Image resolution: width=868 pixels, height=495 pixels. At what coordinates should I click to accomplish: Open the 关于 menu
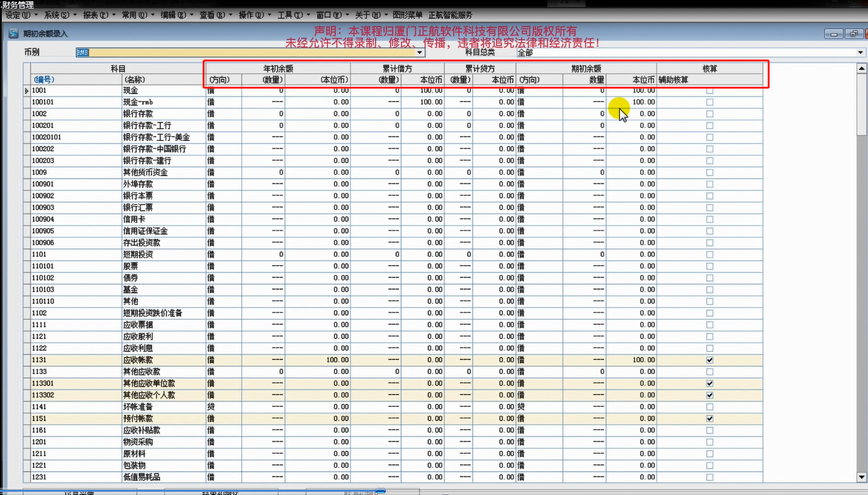[371, 15]
